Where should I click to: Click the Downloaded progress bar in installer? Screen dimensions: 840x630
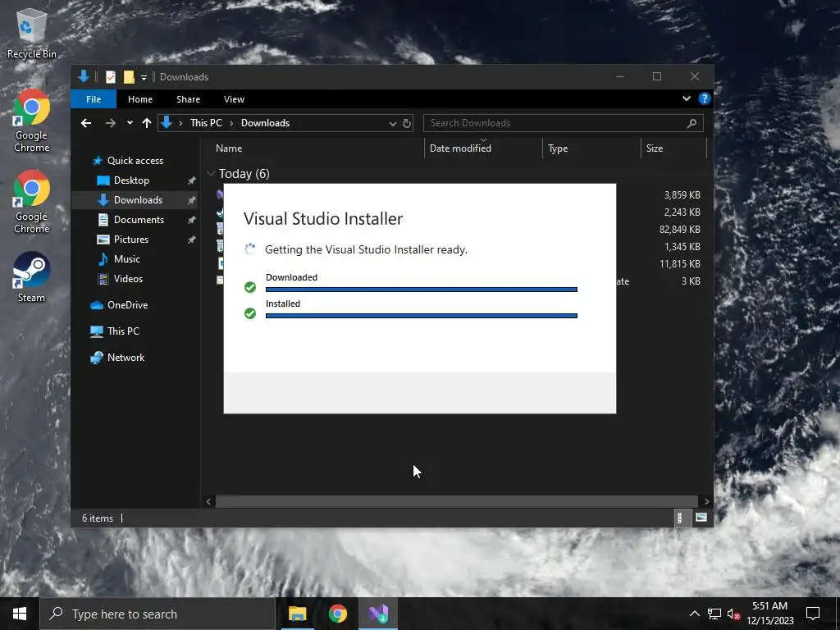(422, 290)
